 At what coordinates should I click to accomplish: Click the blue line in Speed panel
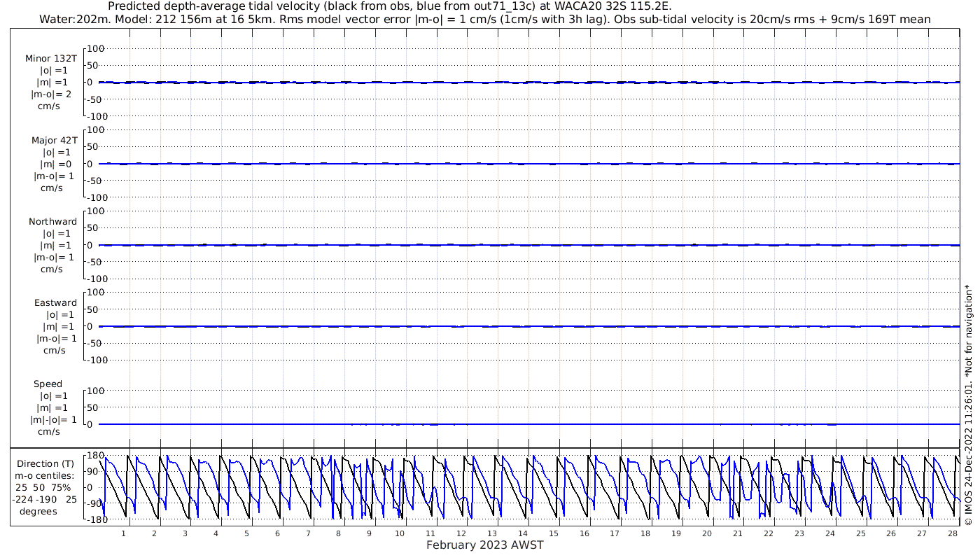pos(528,424)
